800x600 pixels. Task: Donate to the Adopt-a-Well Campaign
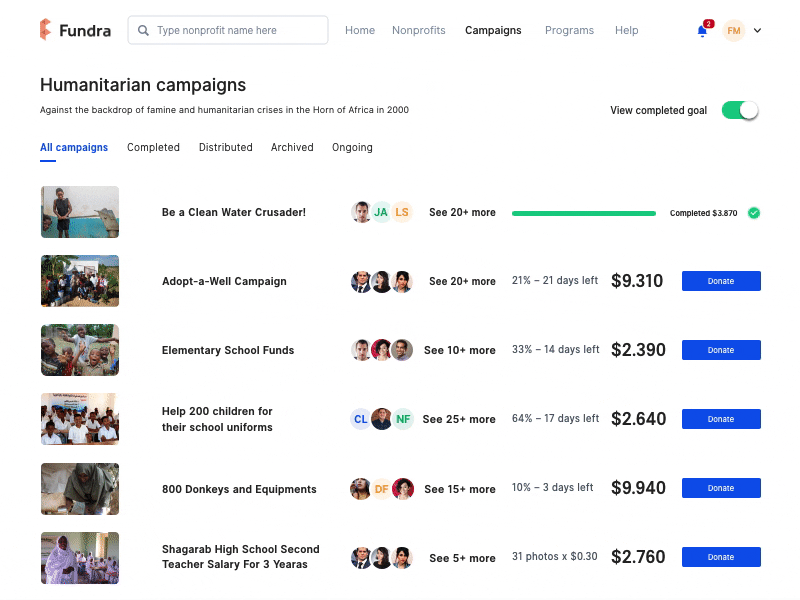[721, 281]
